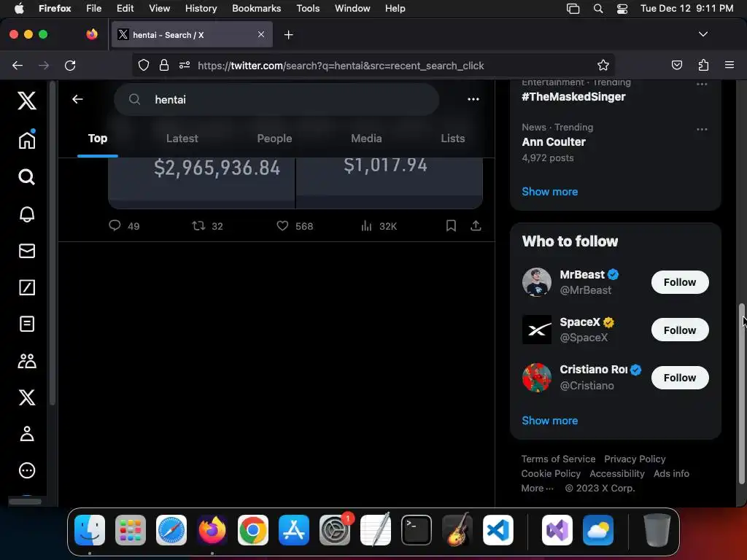Screen dimensions: 747x560
Task: Open #TheMaskedSinger trending topic
Action: (573, 97)
